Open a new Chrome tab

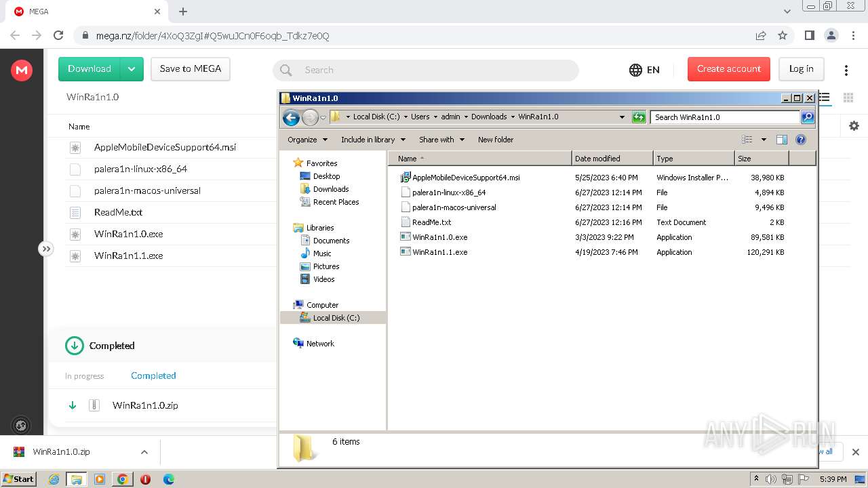pyautogui.click(x=183, y=12)
